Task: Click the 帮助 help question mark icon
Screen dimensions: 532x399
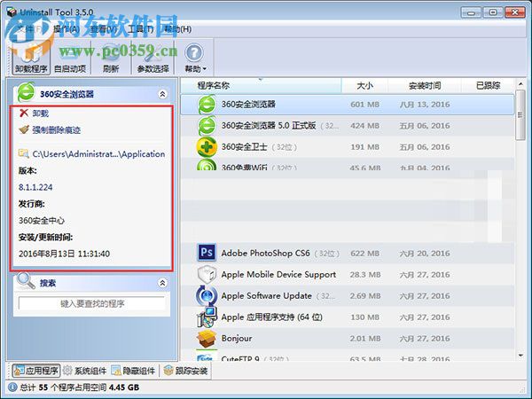Action: point(194,53)
